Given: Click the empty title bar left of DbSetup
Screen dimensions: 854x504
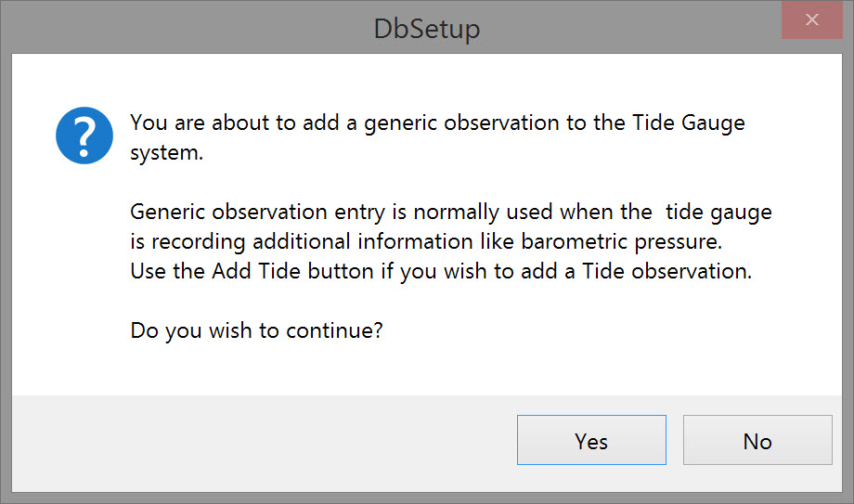Looking at the screenshot, I should point(186,29).
